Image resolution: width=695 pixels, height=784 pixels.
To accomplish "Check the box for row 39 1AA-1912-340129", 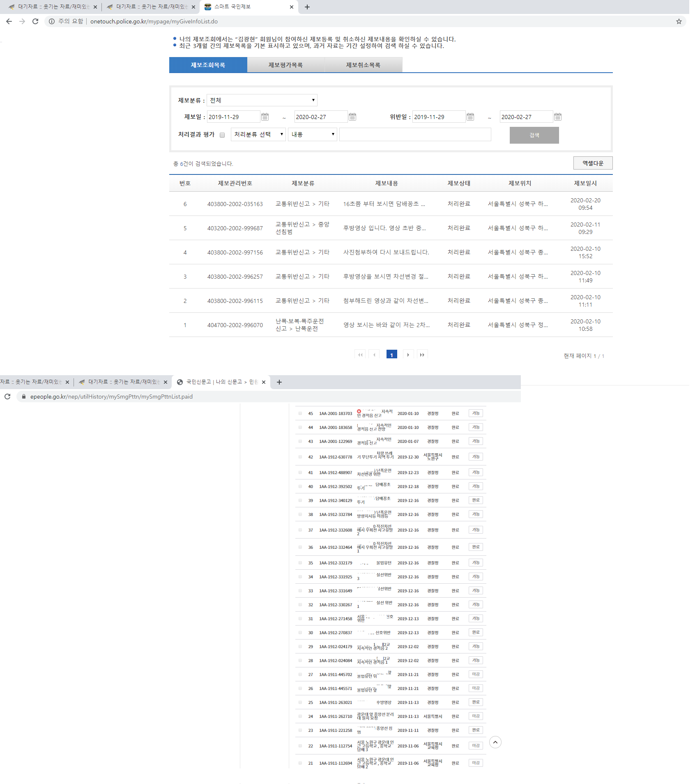I will (300, 500).
